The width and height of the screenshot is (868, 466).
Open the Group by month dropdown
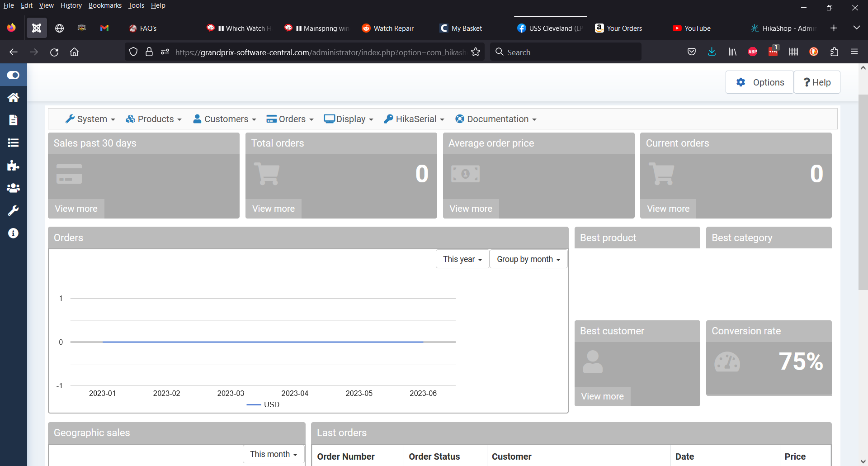click(x=528, y=259)
